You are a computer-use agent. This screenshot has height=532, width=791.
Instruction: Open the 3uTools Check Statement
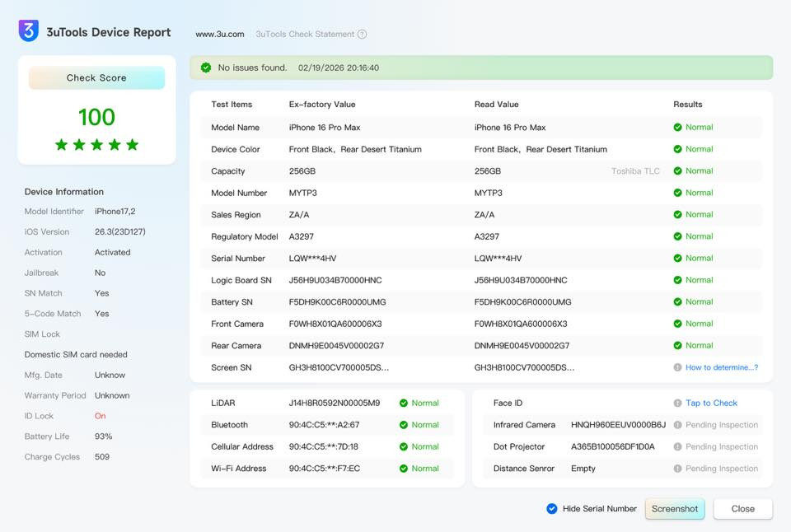305,35
